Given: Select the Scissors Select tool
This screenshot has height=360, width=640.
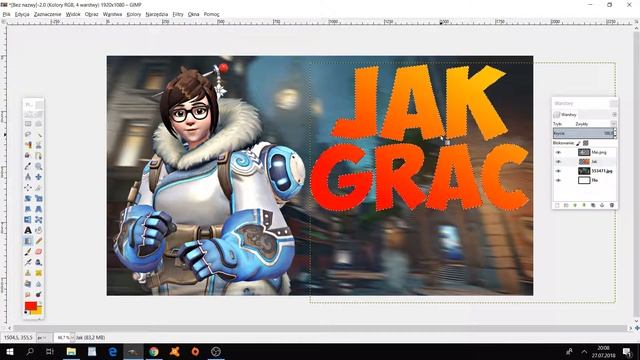Looking at the screenshot, I should 38,145.
